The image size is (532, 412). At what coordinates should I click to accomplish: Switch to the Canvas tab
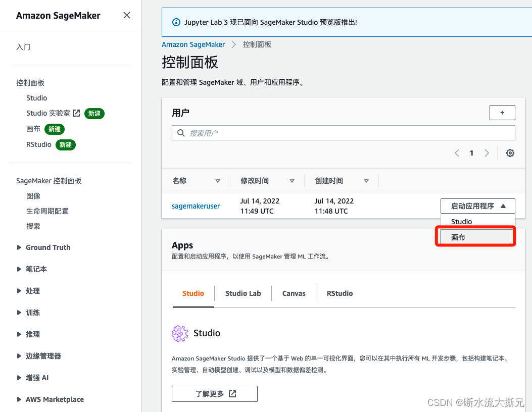click(x=294, y=293)
